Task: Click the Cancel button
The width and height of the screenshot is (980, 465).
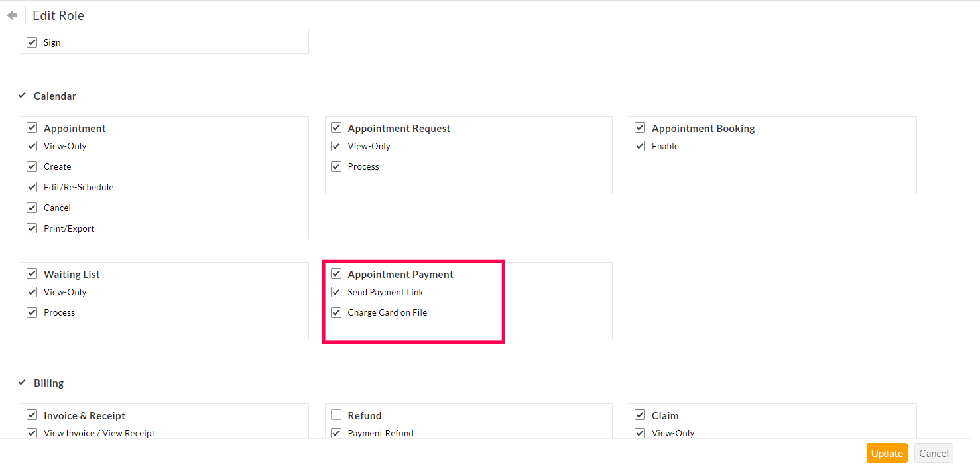Action: (933, 453)
